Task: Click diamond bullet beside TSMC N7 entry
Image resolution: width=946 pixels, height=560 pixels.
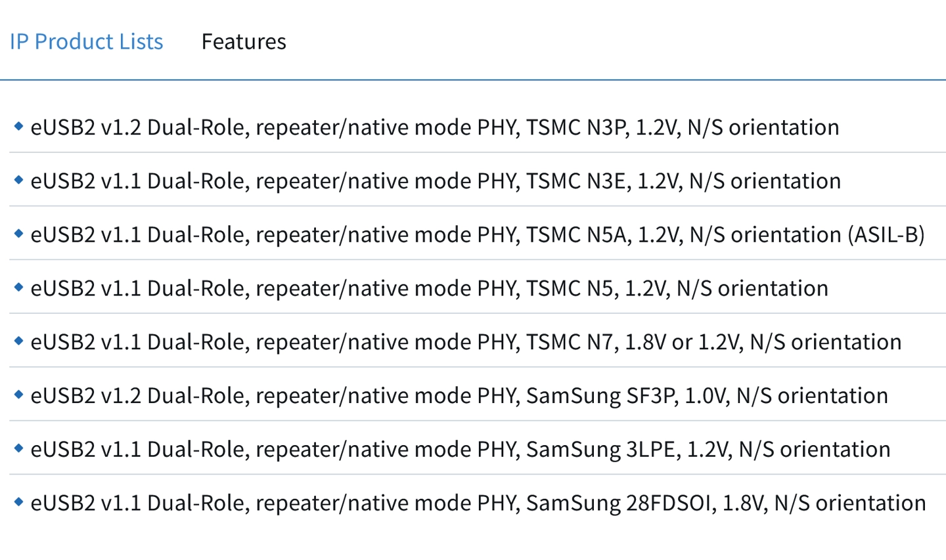Action: 18,341
